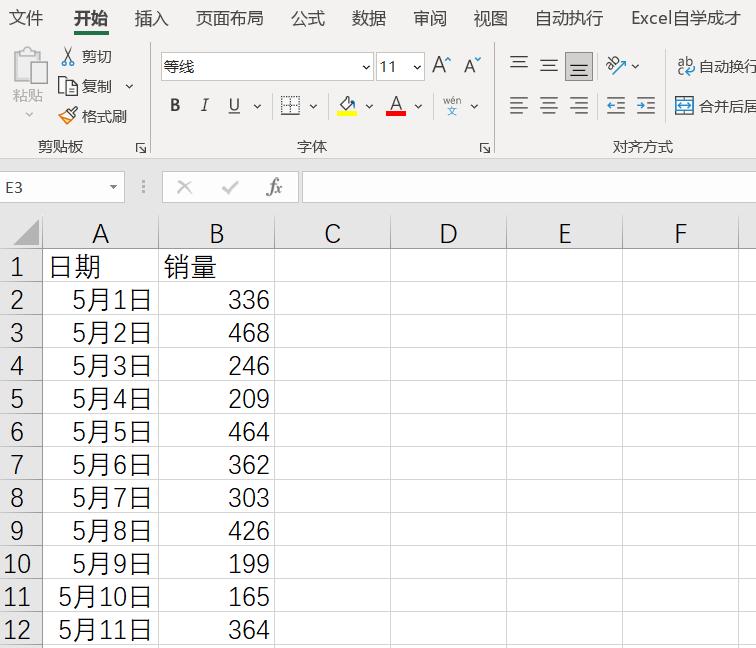Click the bottom align button
The height and width of the screenshot is (648, 756).
(579, 67)
